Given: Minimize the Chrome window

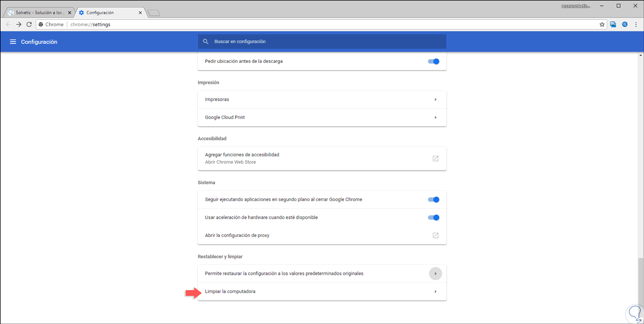Looking at the screenshot, I should (x=602, y=6).
